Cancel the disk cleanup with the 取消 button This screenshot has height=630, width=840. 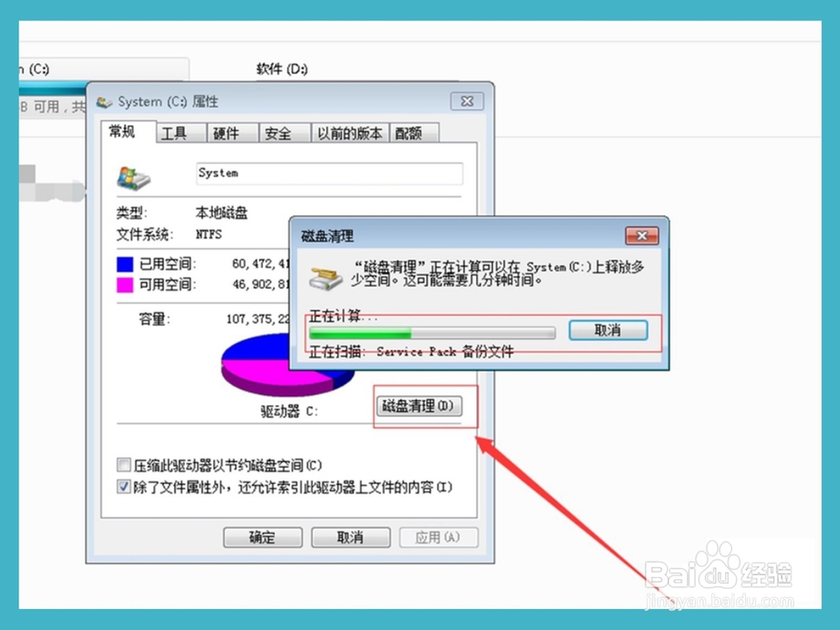point(608,330)
